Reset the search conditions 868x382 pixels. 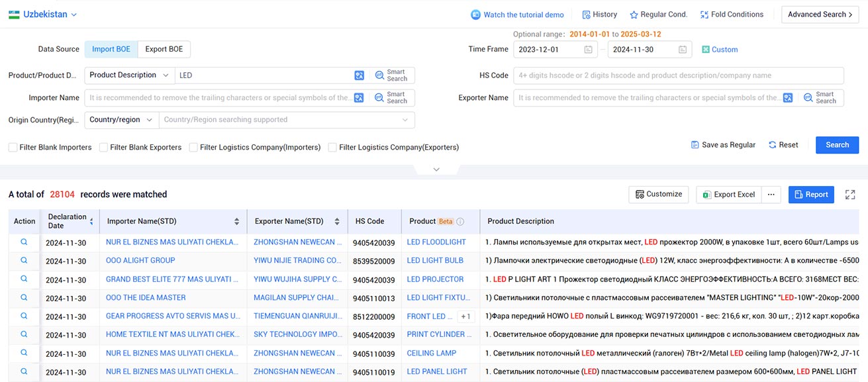tap(783, 145)
